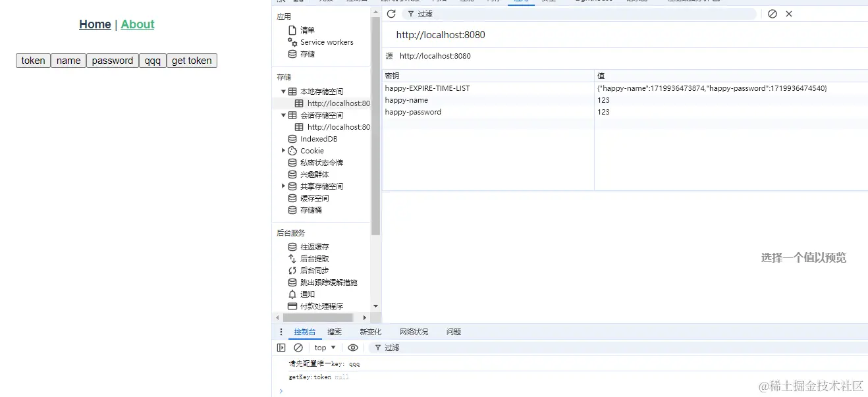The height and width of the screenshot is (397, 868).
Task: Expand the 共享存储空间 tree node
Action: [x=284, y=186]
